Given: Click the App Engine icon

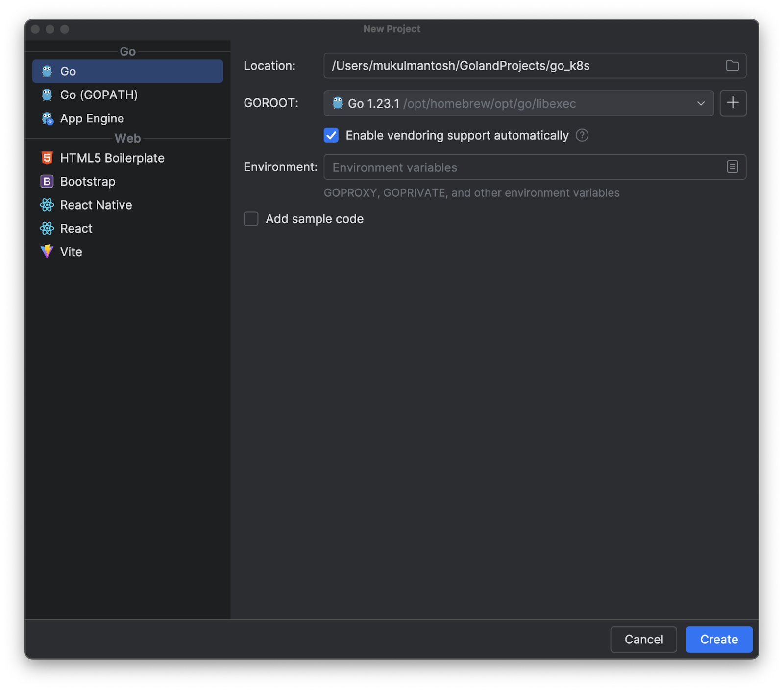Looking at the screenshot, I should point(47,119).
